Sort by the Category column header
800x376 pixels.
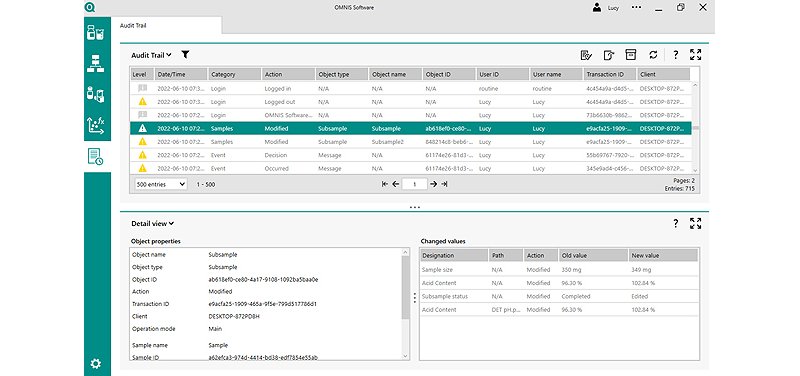(235, 74)
